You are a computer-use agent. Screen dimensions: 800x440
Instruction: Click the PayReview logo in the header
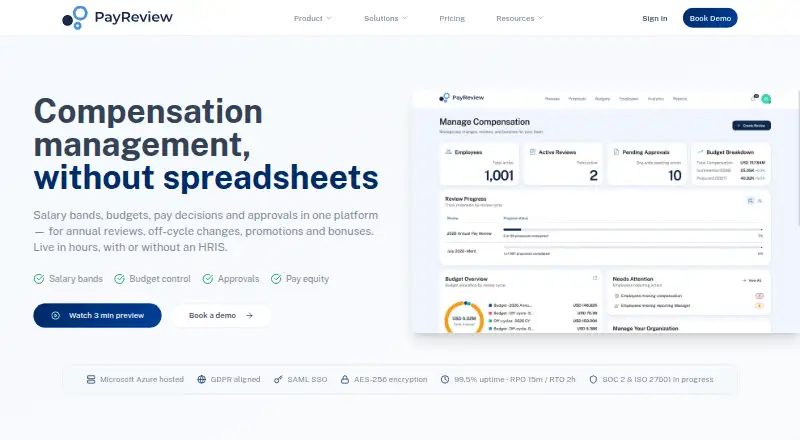click(117, 18)
